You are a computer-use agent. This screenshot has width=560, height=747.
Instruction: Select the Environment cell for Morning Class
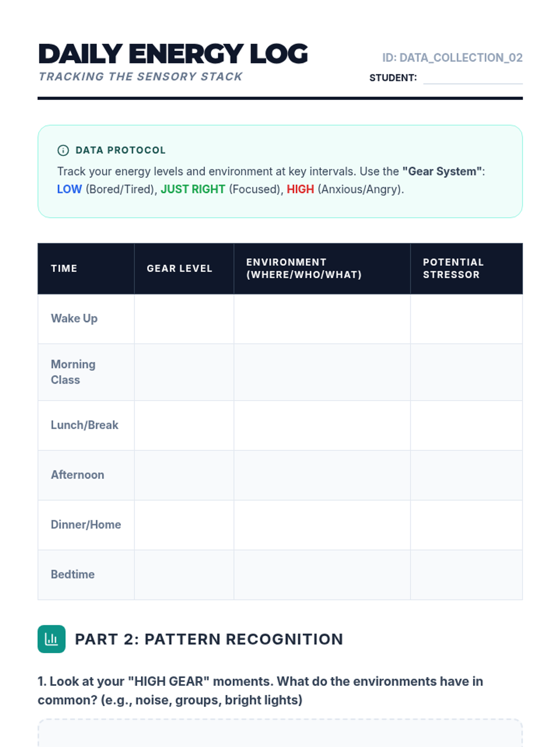322,372
